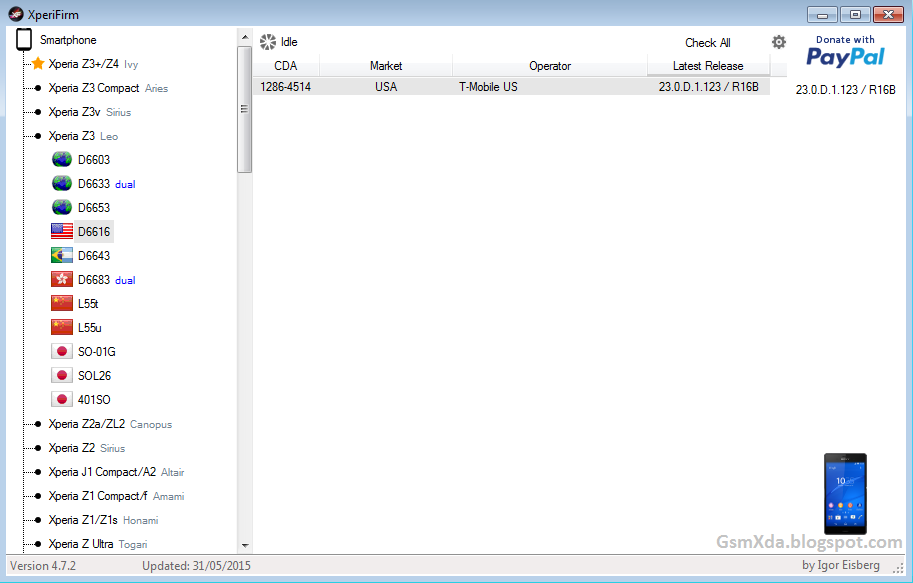Click the Version 4.7.2 status text

[x=43, y=566]
